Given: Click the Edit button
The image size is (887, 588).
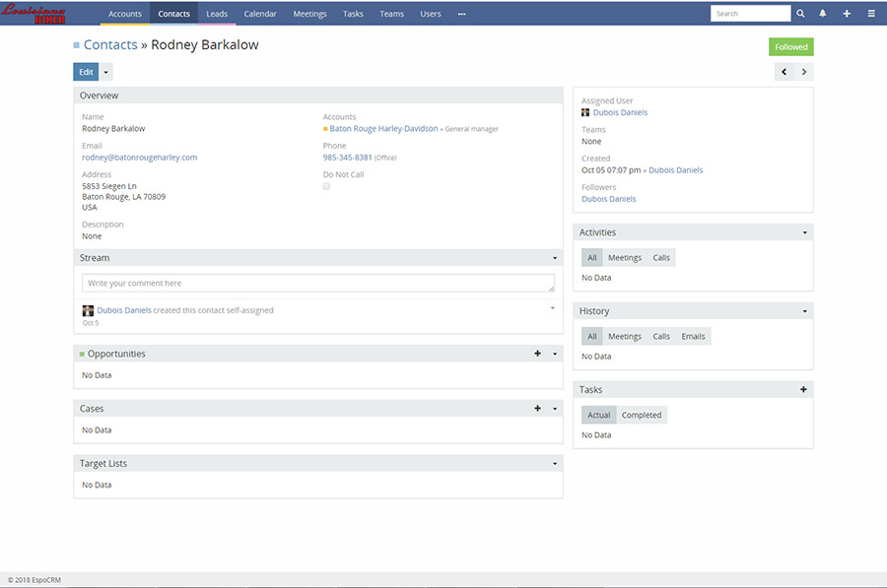Looking at the screenshot, I should tap(87, 72).
